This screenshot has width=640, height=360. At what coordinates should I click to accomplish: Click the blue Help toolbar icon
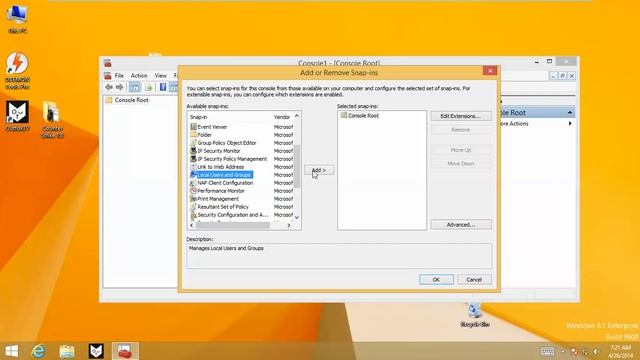[x=163, y=87]
